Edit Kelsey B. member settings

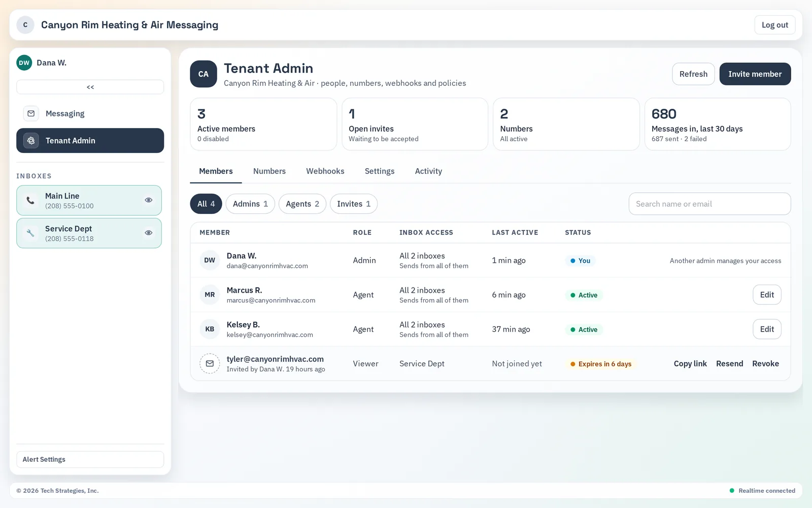coord(767,329)
